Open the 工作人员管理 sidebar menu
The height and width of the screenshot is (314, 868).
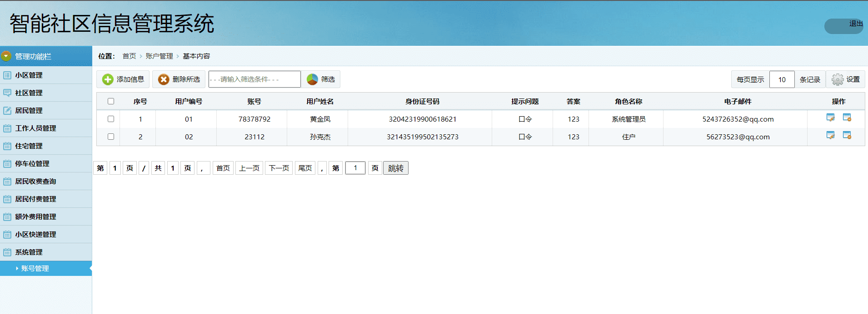coord(46,128)
